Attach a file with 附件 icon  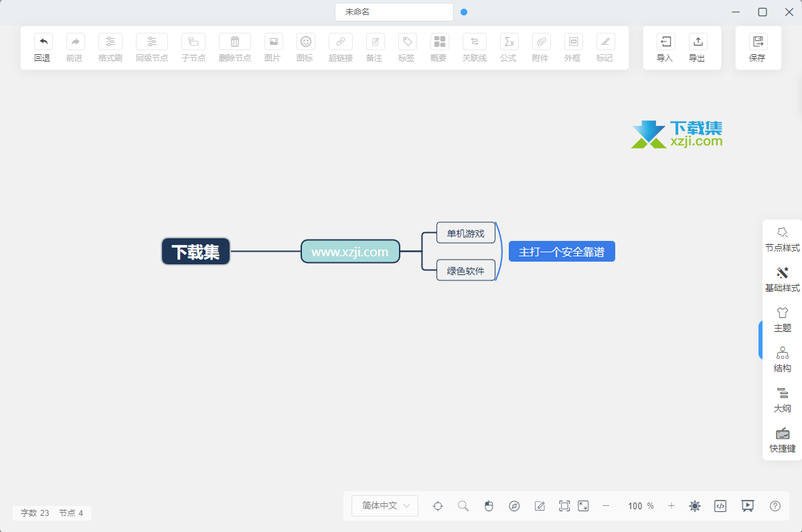coord(541,41)
